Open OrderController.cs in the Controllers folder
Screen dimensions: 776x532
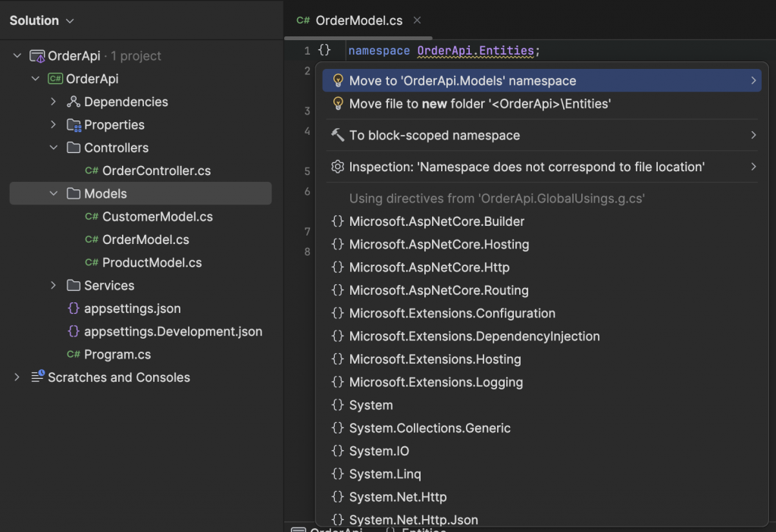click(x=156, y=171)
